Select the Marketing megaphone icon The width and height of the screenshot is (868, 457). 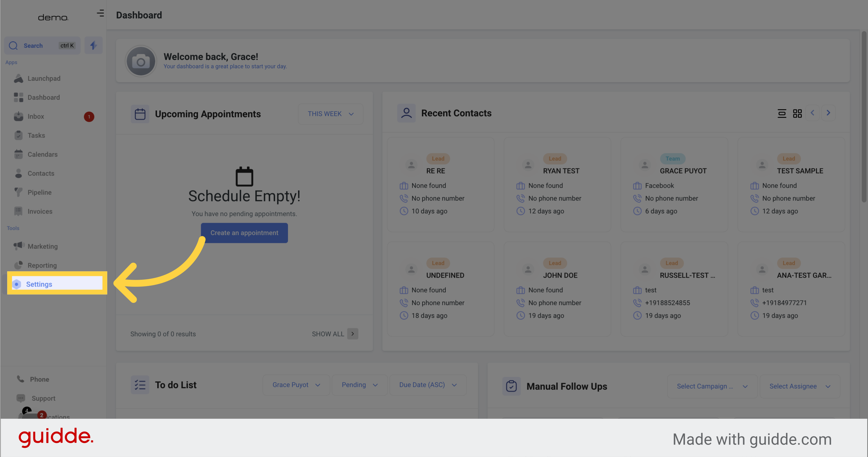[x=18, y=246]
